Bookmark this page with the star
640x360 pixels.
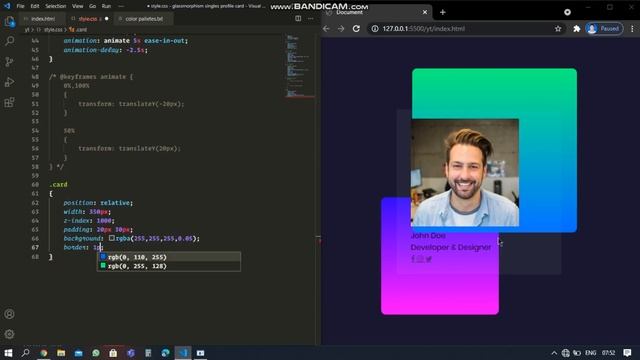pos(558,29)
